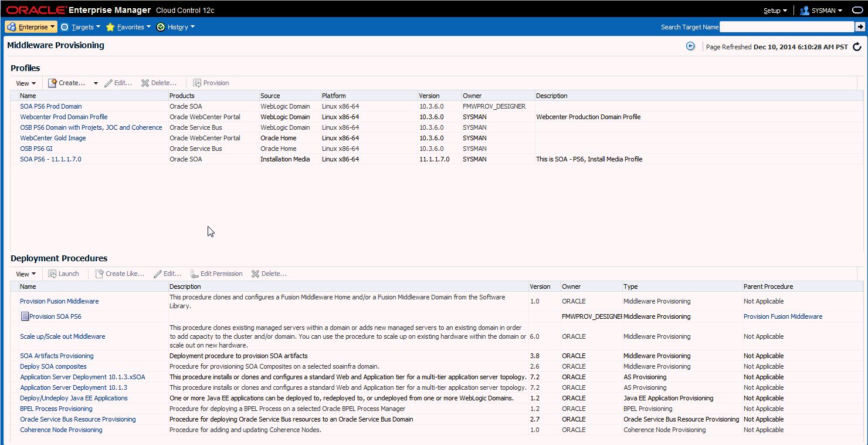Click the Provision SOA PS6 row icon
Image resolution: width=868 pixels, height=445 pixels.
coord(25,316)
